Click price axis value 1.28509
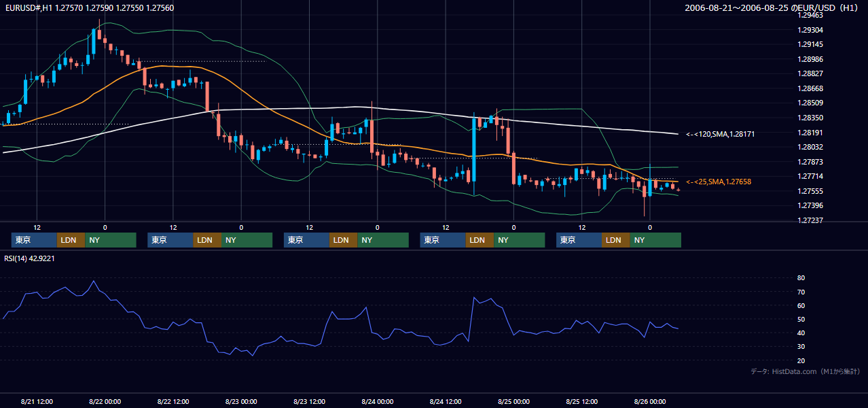The image size is (868, 408). click(810, 103)
